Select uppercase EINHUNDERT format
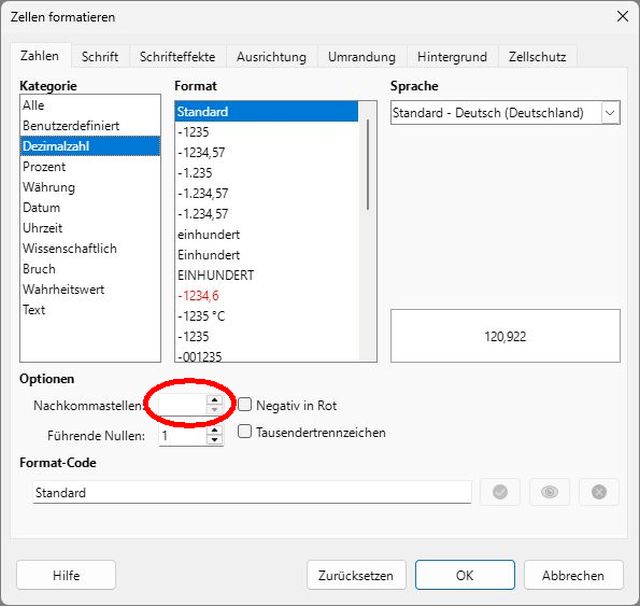This screenshot has width=640, height=606. coord(267,275)
